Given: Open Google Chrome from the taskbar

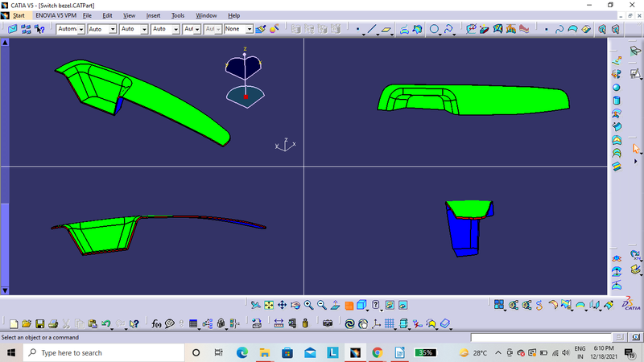Looking at the screenshot, I should click(x=377, y=353).
